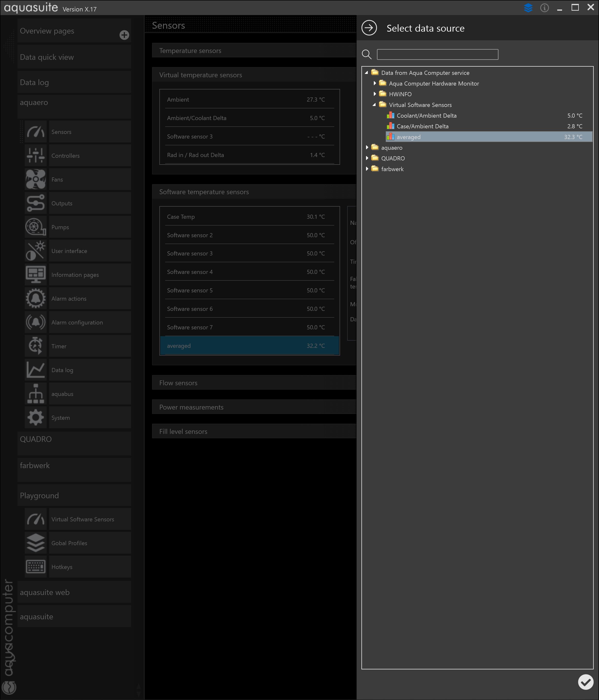Expand the QUADRO folder in data source tree
This screenshot has height=700, width=599.
click(x=367, y=158)
